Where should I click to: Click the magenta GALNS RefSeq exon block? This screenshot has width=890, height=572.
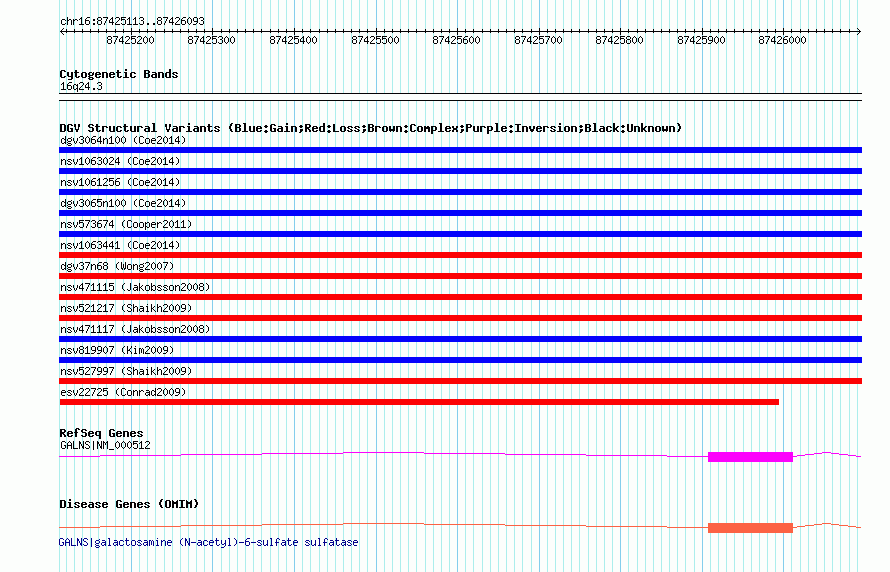pos(750,457)
